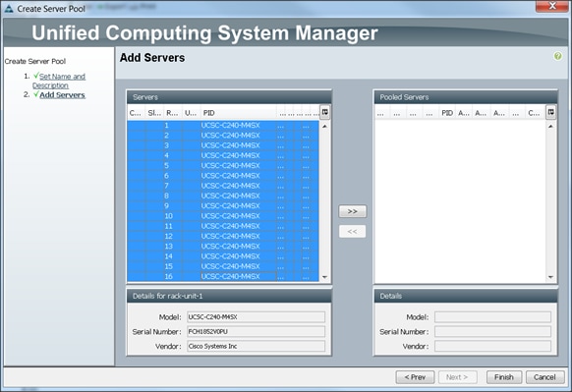
Task: Click Servers list scrollbar up arrow
Action: (x=324, y=126)
